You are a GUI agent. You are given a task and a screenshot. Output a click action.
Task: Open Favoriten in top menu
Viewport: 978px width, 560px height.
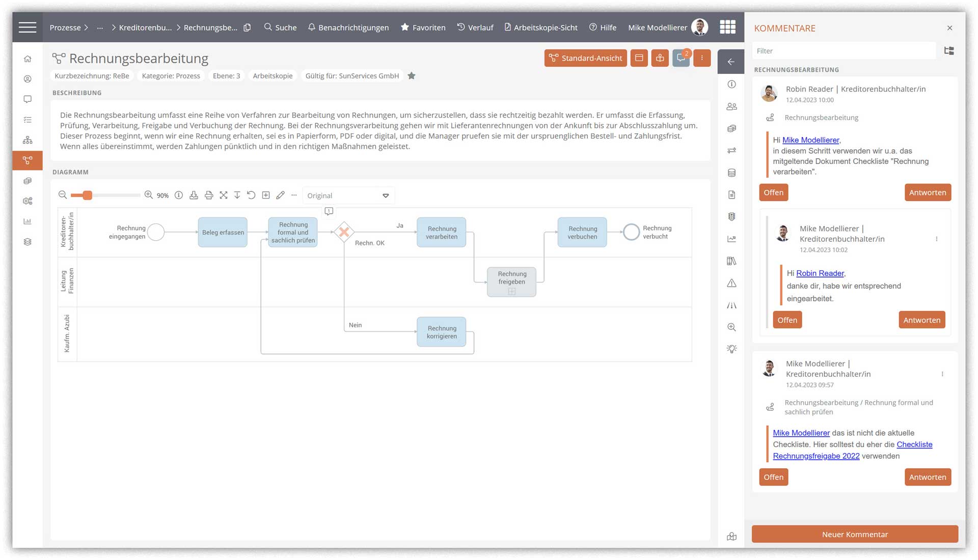(x=423, y=27)
